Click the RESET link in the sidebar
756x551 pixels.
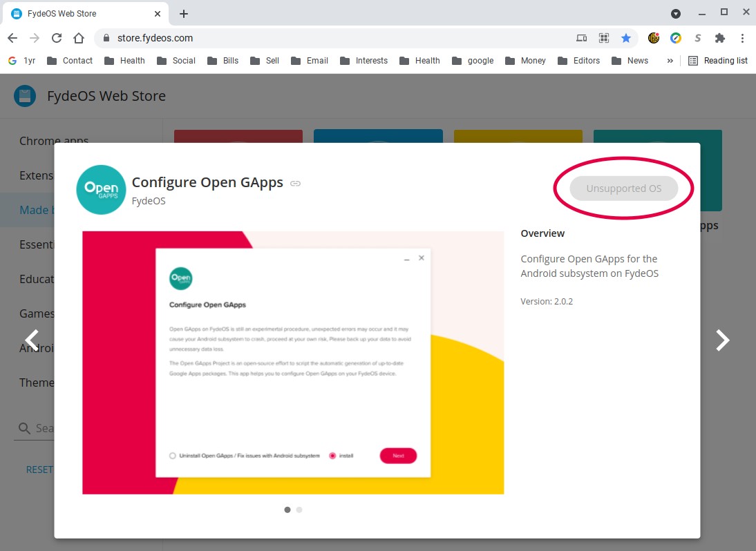click(x=39, y=469)
